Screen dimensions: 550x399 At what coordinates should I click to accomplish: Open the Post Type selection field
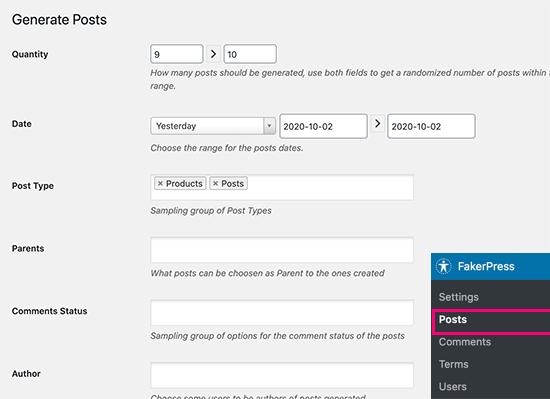tap(282, 187)
